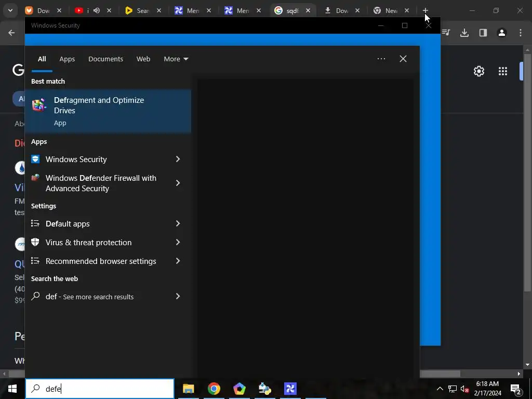Open the notification center icon
This screenshot has width=532, height=399.
pos(516,389)
